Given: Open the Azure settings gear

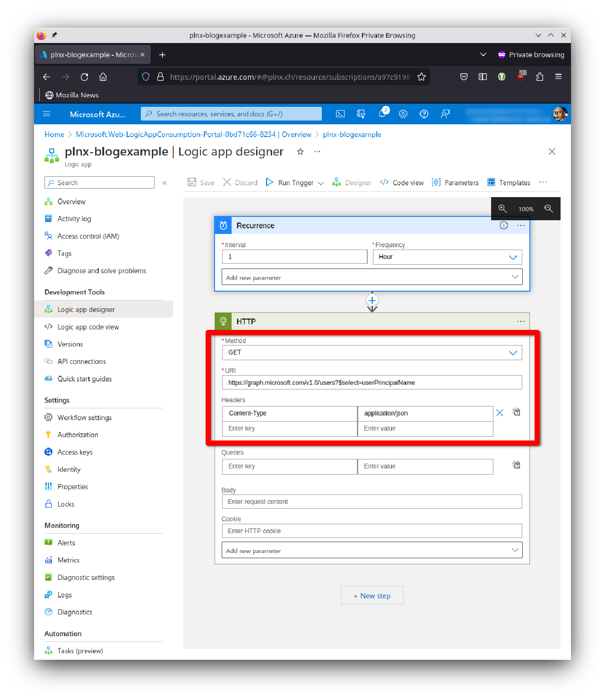Looking at the screenshot, I should click(x=403, y=113).
